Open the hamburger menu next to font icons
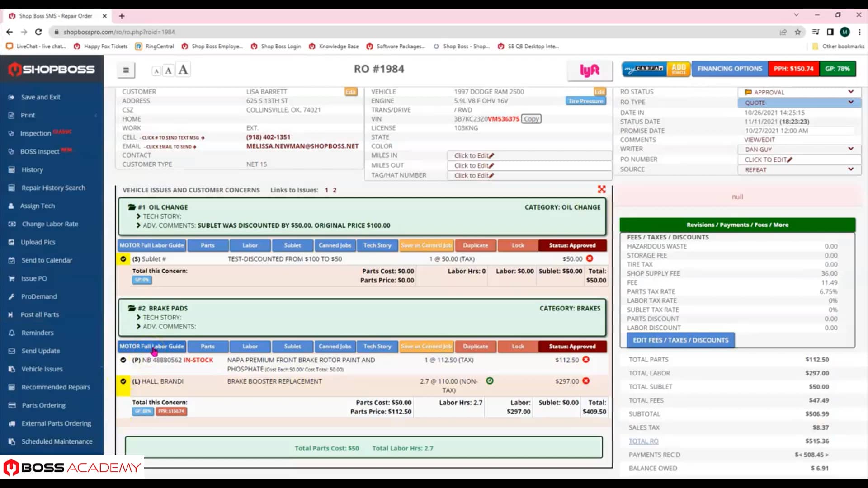This screenshot has height=488, width=868. click(126, 70)
